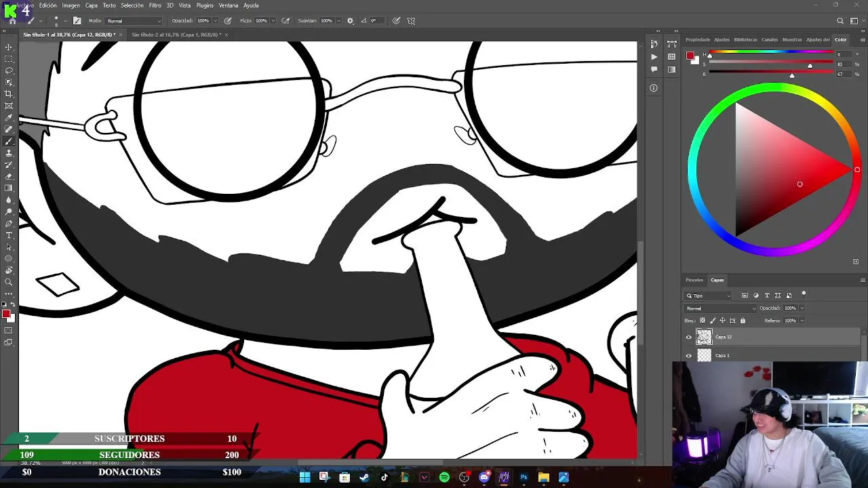Screen dimensions: 868x488
Task: Select the Eraser tool
Action: pos(9,176)
